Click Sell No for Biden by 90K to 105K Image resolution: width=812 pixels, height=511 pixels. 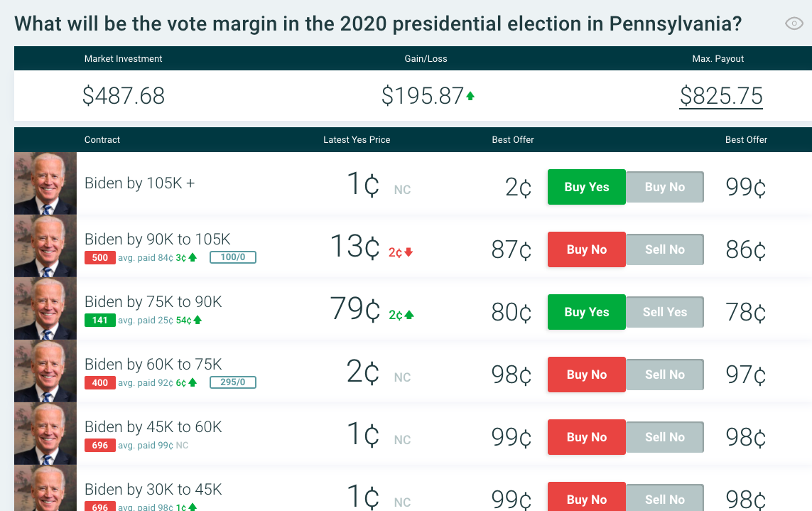(665, 249)
